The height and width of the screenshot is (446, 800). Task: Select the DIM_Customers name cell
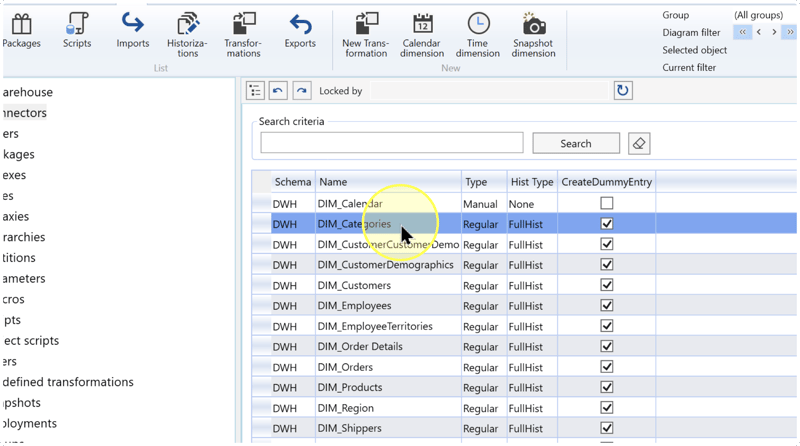(388, 285)
